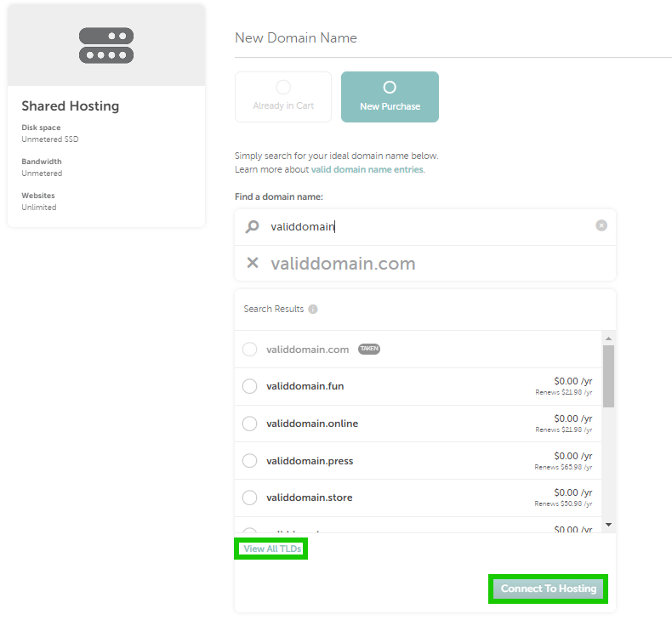Click the validdomain.fun domain name
This screenshot has height=620, width=672.
(x=305, y=386)
